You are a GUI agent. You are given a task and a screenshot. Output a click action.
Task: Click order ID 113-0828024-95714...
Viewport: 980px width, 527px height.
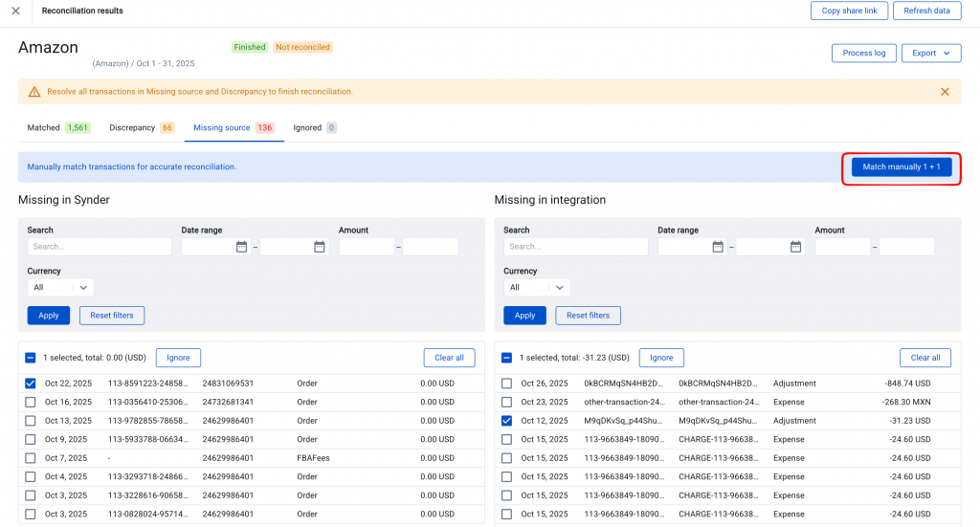click(x=147, y=515)
